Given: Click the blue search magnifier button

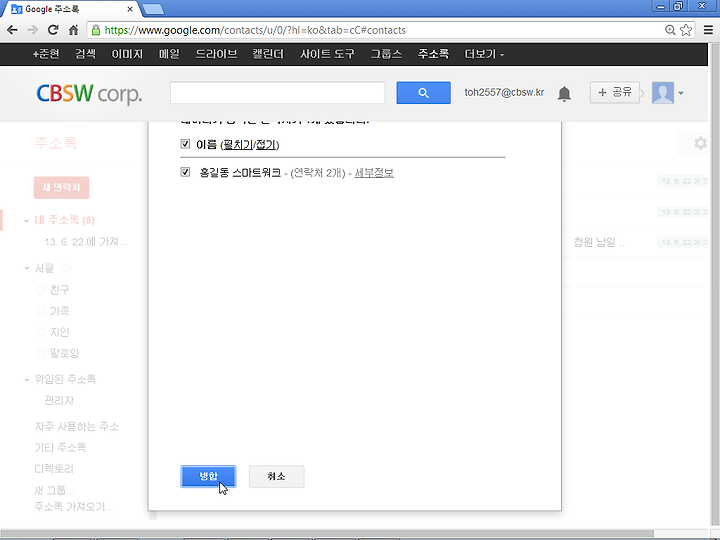Looking at the screenshot, I should [x=423, y=93].
